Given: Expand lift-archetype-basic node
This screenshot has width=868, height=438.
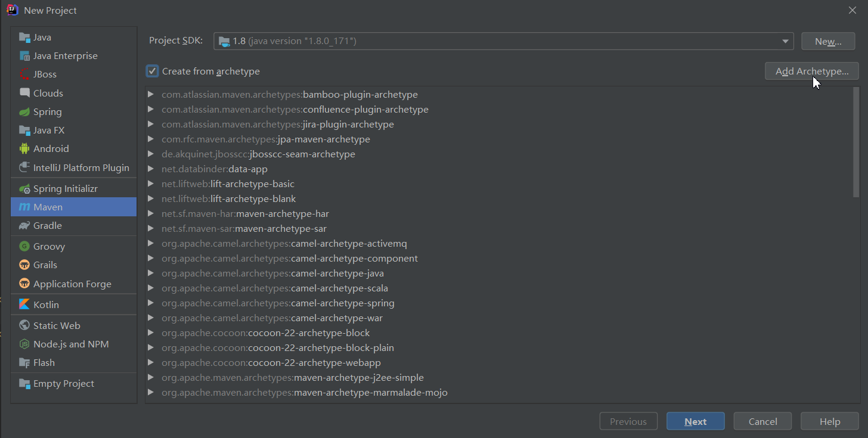Looking at the screenshot, I should click(151, 184).
